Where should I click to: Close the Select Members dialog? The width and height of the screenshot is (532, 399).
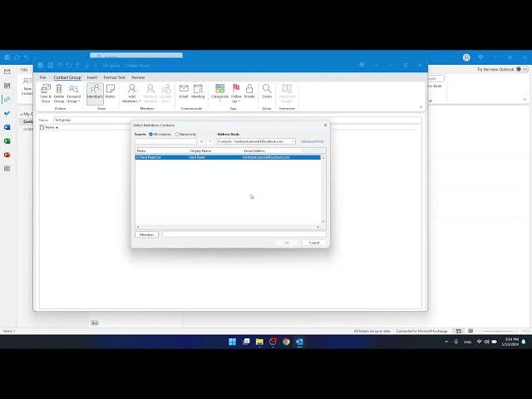[325, 126]
